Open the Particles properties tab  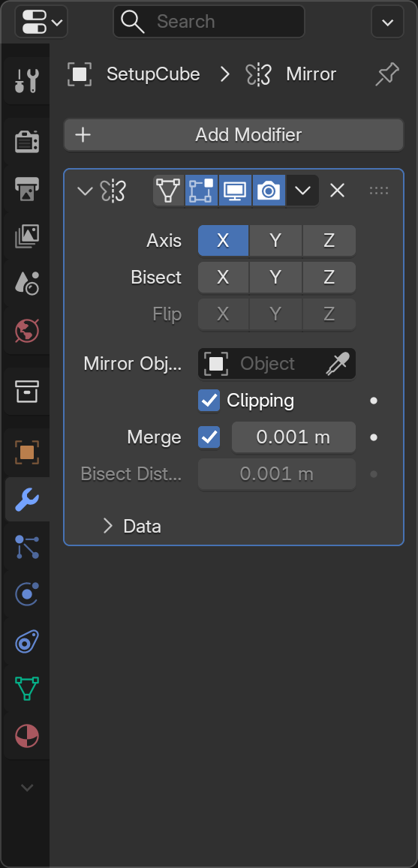pos(26,547)
